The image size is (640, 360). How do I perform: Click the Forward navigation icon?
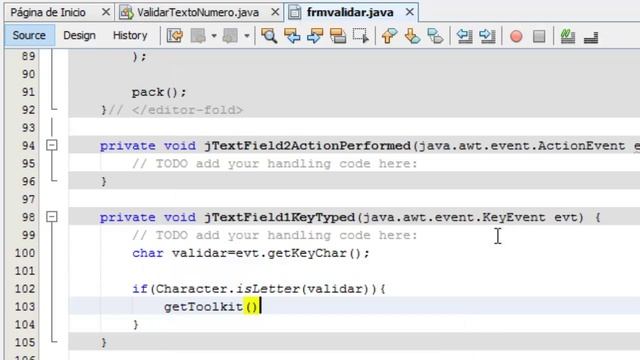(231, 36)
